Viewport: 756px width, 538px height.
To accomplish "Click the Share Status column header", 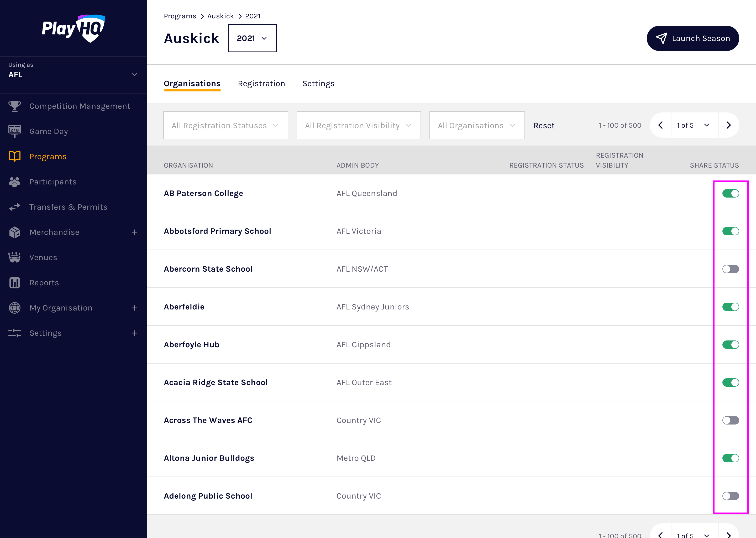I will (714, 165).
